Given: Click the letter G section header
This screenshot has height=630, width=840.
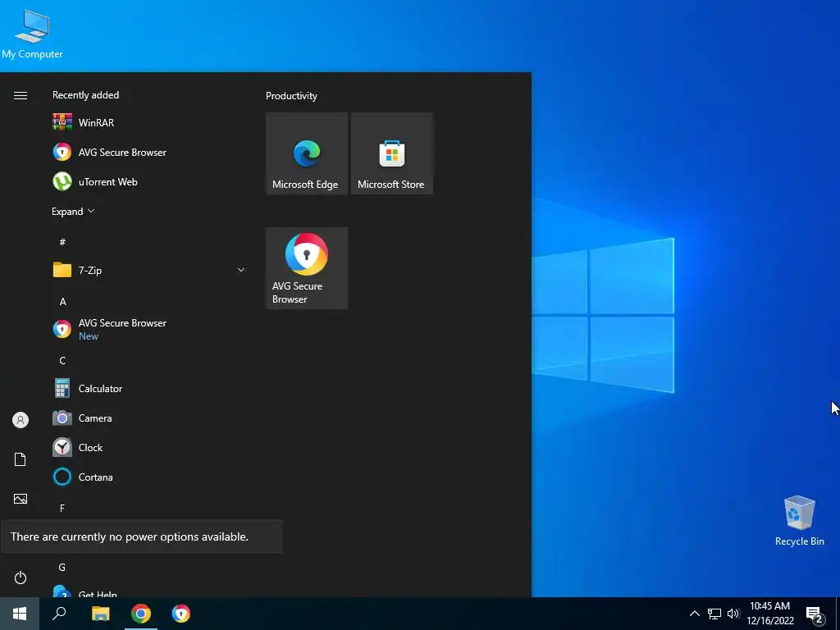Looking at the screenshot, I should pos(62,567).
